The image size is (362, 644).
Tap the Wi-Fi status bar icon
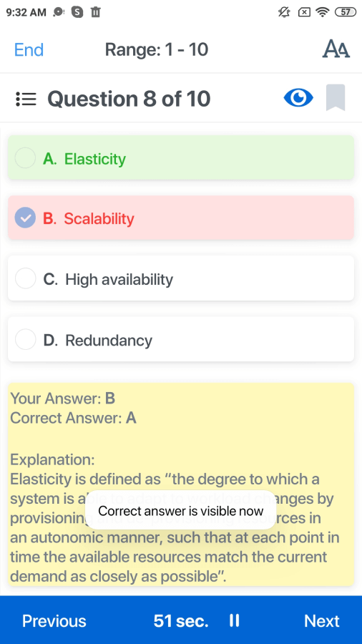[323, 12]
